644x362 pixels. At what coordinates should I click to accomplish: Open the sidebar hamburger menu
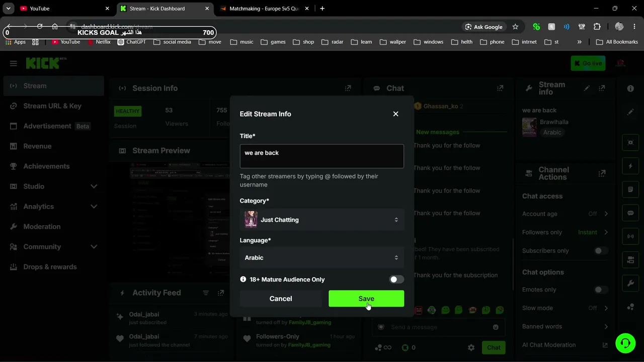tap(14, 63)
